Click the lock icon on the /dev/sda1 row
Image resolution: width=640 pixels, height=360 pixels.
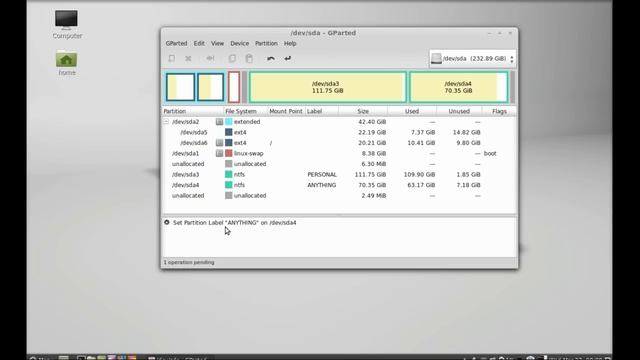(219, 153)
